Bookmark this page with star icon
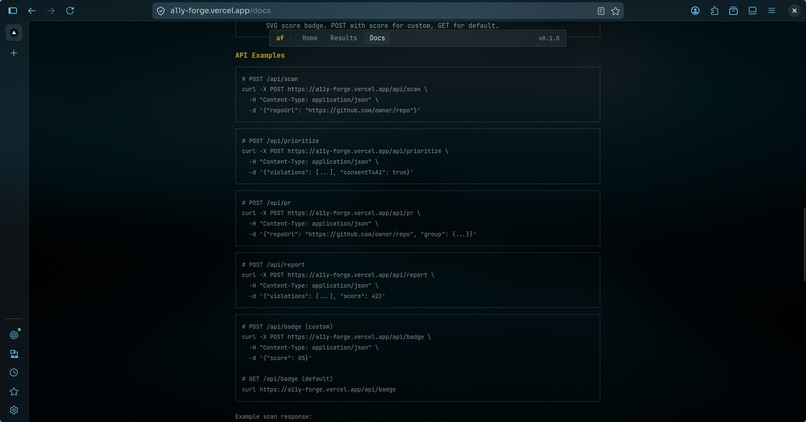806x422 pixels. click(615, 11)
